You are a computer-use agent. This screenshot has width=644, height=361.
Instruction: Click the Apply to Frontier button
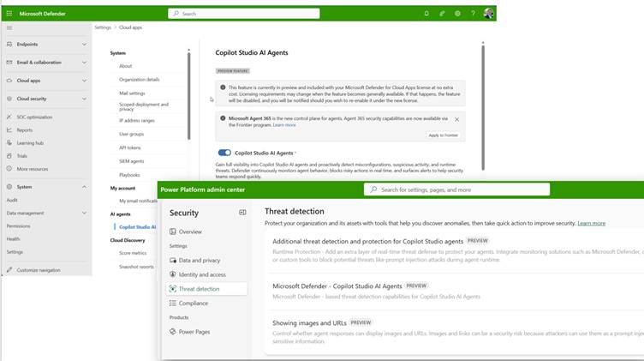click(x=443, y=135)
